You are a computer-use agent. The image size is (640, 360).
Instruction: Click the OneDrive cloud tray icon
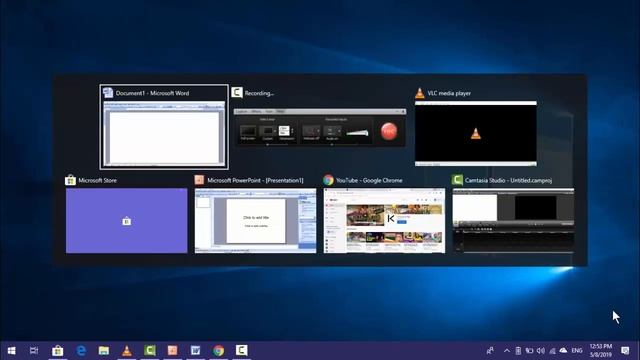coord(563,351)
